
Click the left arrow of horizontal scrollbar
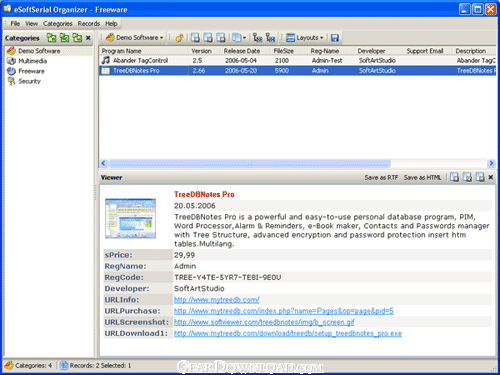[103, 163]
